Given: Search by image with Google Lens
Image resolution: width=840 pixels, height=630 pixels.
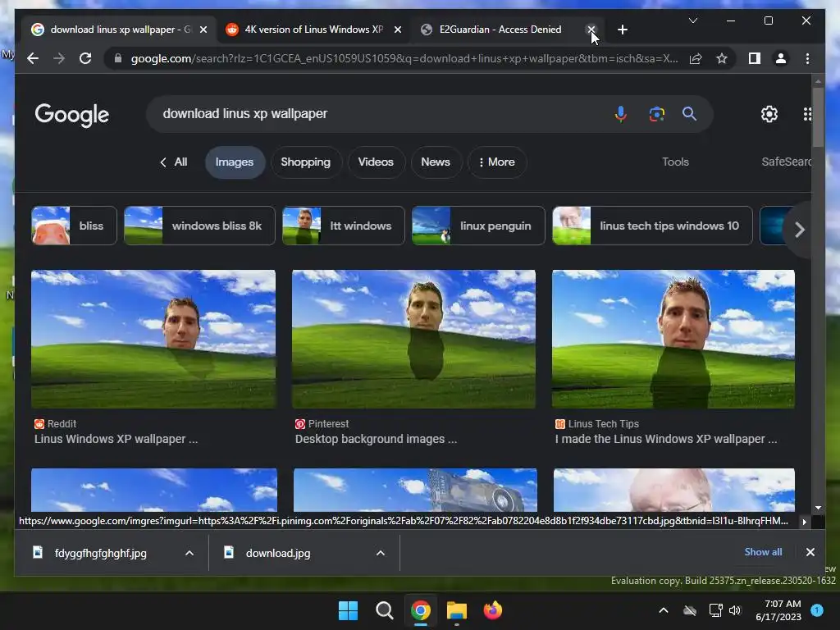Looking at the screenshot, I should (657, 113).
